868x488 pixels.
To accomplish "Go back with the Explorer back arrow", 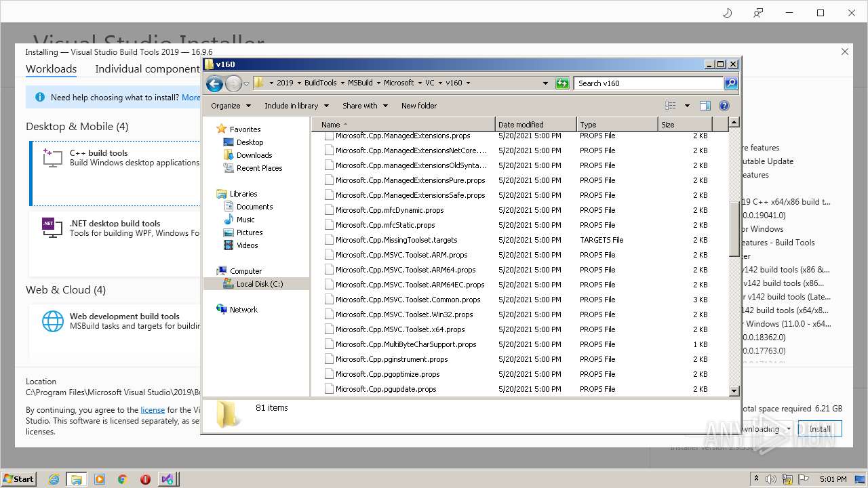I will (x=214, y=83).
